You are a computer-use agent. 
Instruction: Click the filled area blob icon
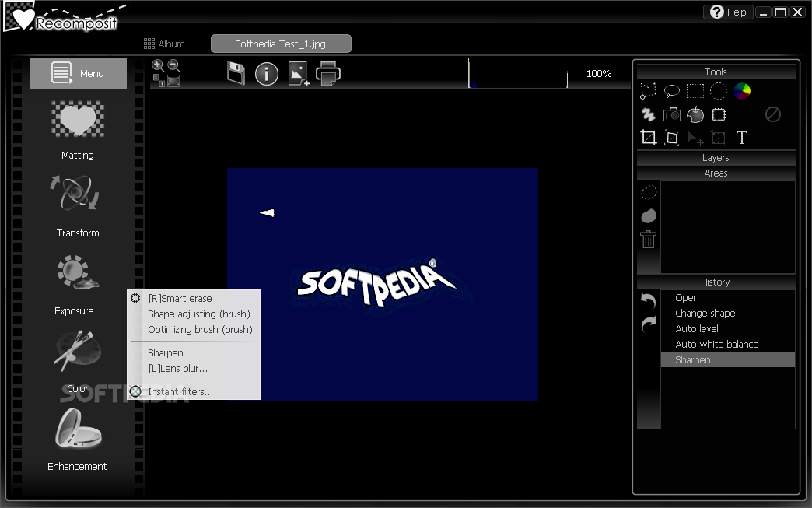tap(649, 216)
